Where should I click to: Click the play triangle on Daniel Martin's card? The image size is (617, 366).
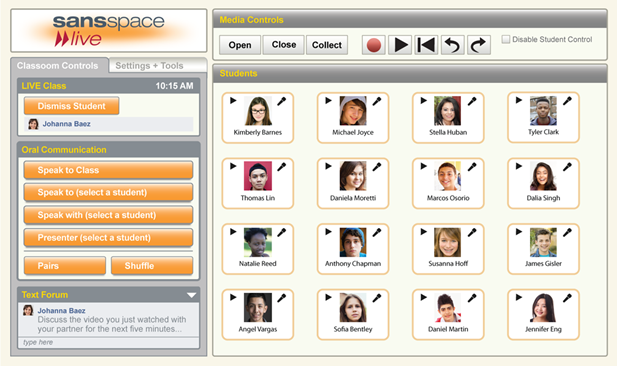(423, 298)
